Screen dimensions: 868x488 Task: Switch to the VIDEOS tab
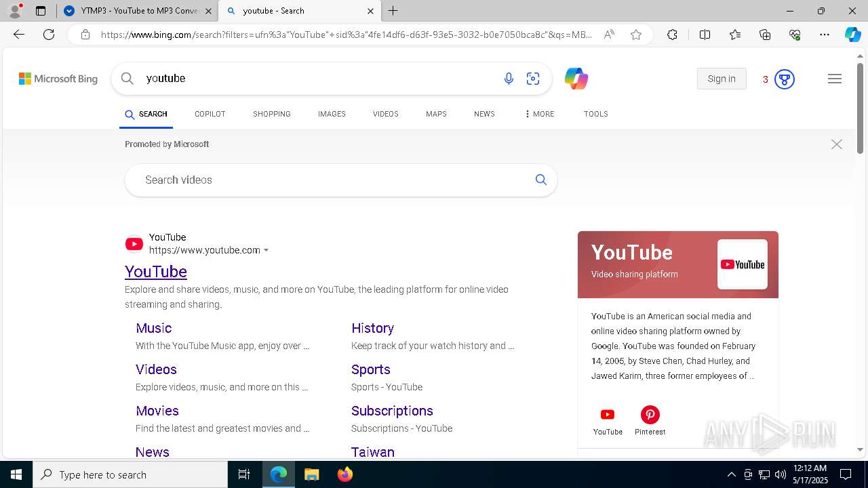(x=386, y=114)
